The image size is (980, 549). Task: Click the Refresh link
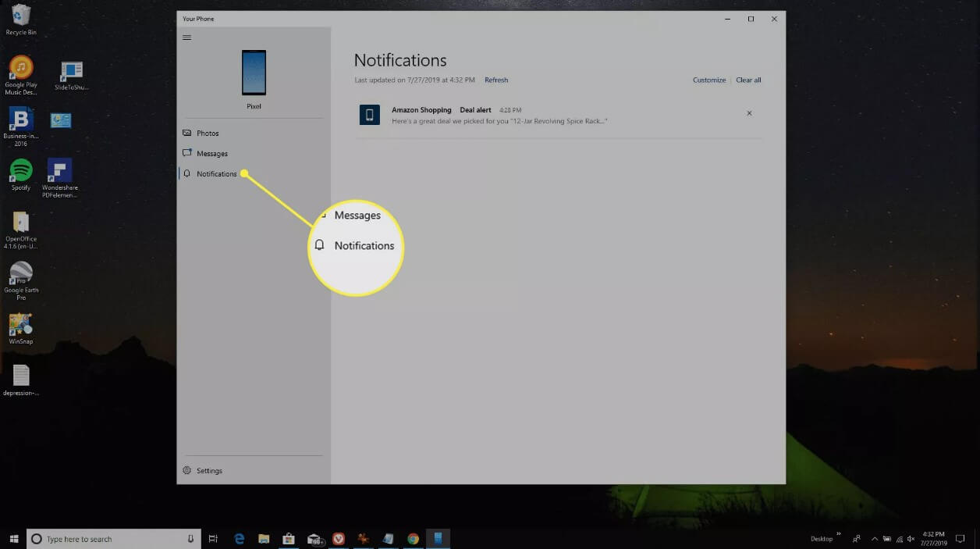click(496, 80)
